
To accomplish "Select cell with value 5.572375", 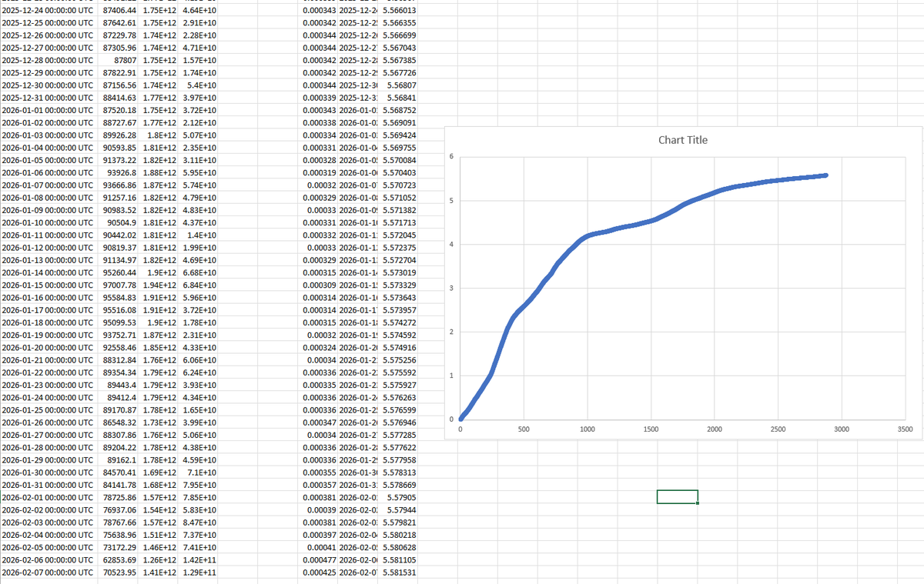I will click(x=399, y=247).
